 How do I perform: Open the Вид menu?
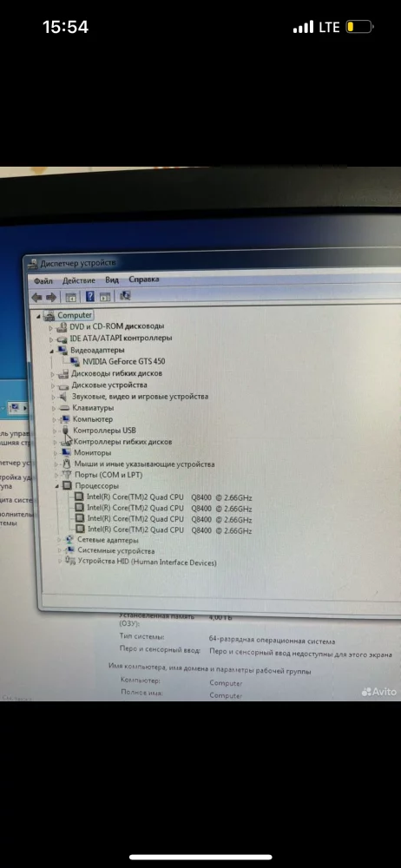click(112, 280)
